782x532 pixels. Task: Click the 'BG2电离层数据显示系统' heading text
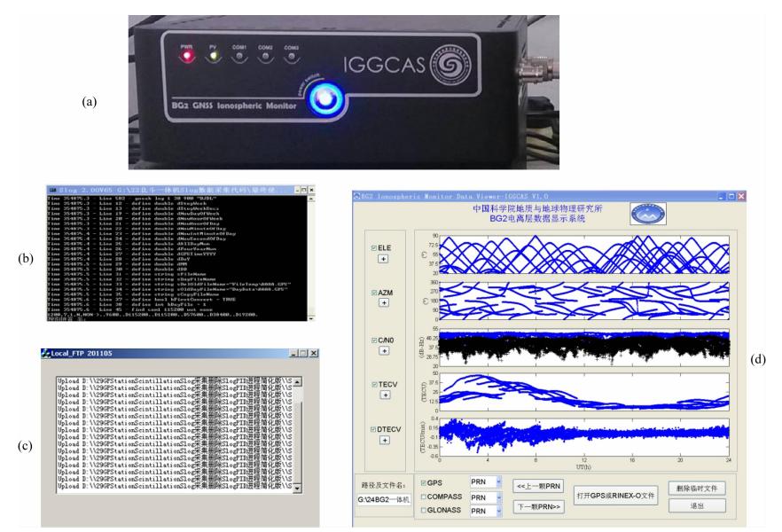[x=537, y=219]
